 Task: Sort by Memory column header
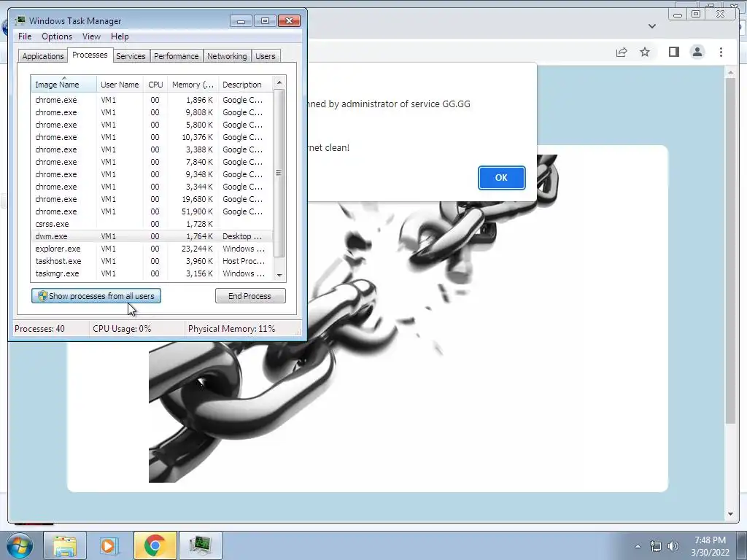(x=193, y=85)
